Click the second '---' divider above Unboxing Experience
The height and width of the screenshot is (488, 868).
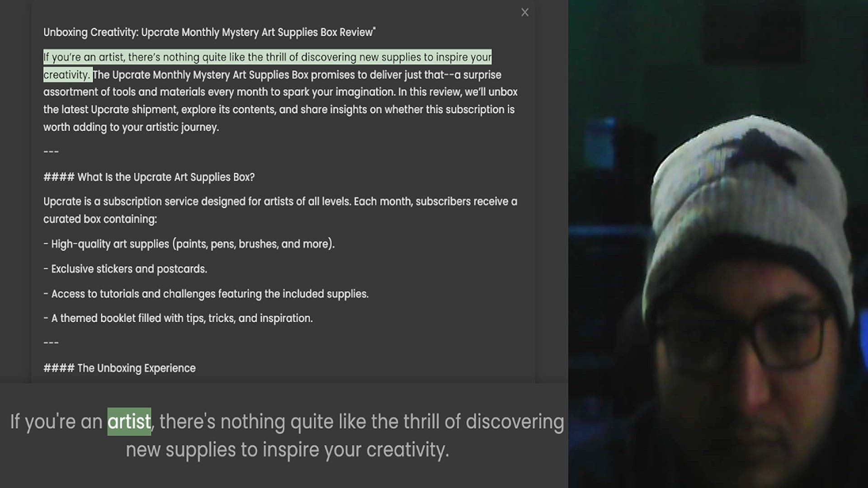coord(51,343)
